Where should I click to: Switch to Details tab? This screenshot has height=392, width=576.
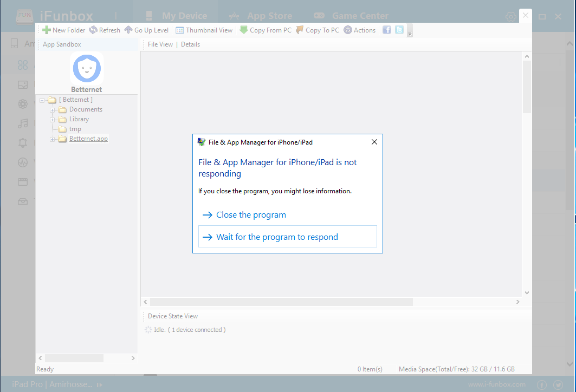pos(190,44)
